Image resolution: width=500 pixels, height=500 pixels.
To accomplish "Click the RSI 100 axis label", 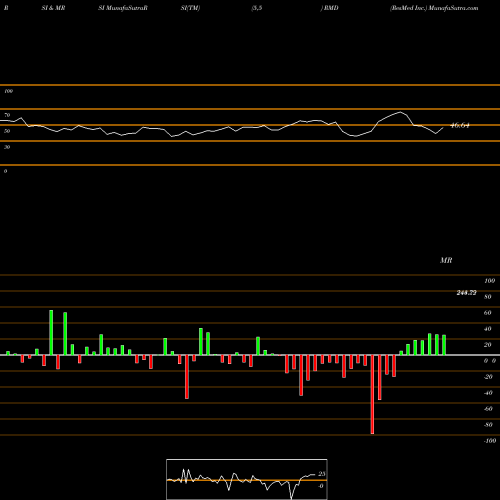I will (8, 91).
